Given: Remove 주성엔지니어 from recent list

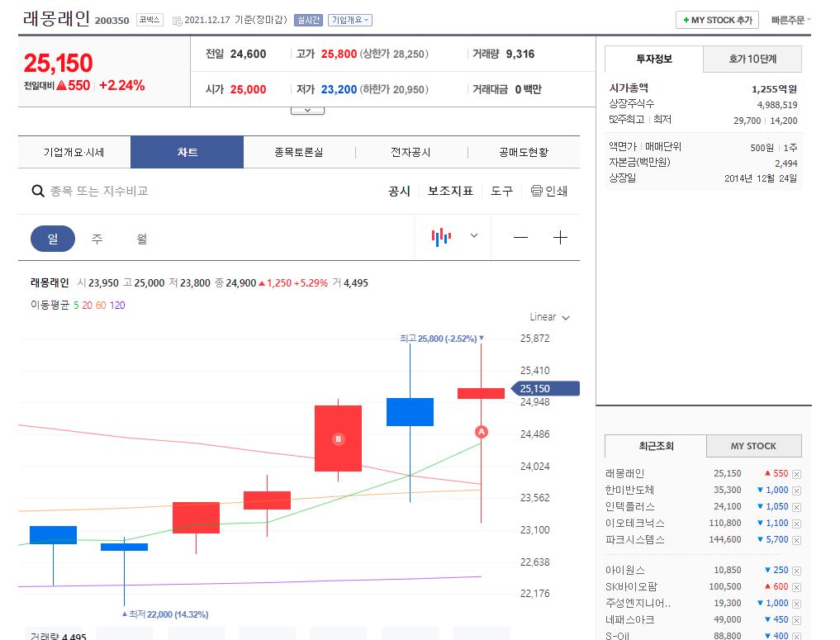Looking at the screenshot, I should [x=796, y=604].
